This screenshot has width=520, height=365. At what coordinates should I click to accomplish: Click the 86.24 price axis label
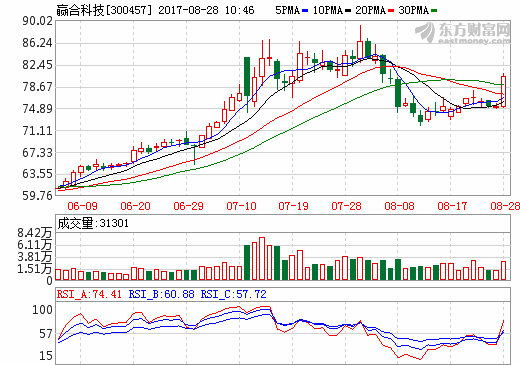coord(37,43)
